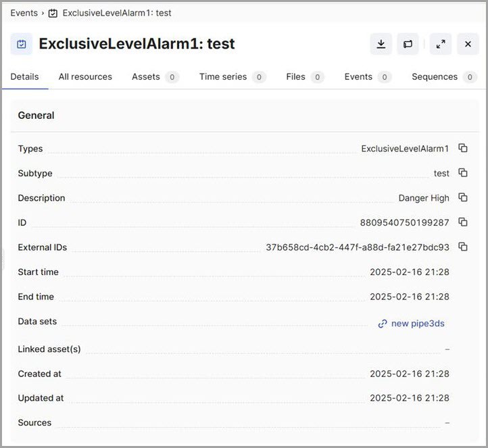The image size is (488, 448).
Task: Click the Data sets label
Action: [37, 322]
